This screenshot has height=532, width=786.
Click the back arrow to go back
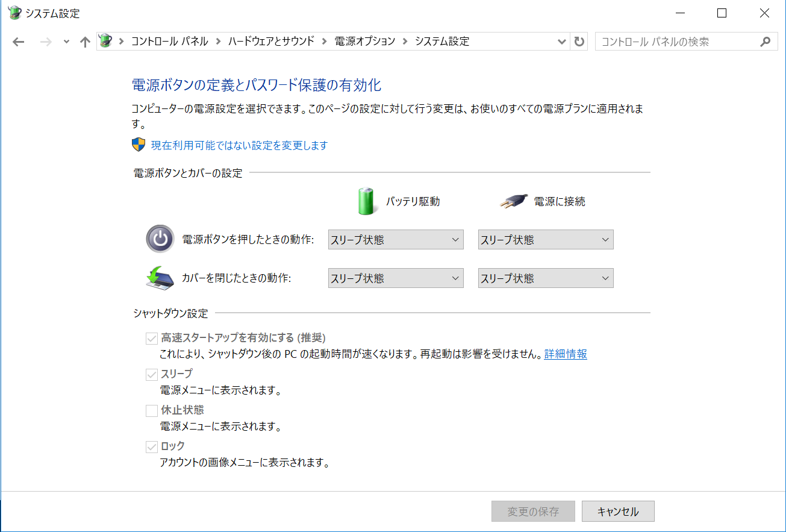[x=19, y=41]
